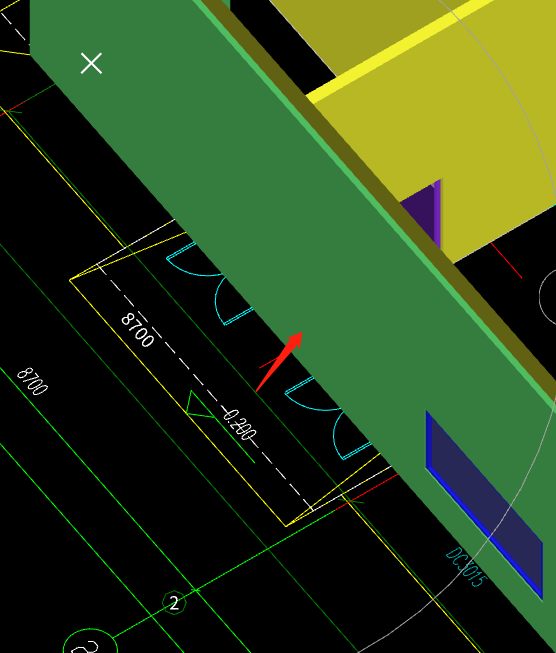The image size is (556, 653).
Task: Click the white 8700 dimension label
Action: coord(137,330)
